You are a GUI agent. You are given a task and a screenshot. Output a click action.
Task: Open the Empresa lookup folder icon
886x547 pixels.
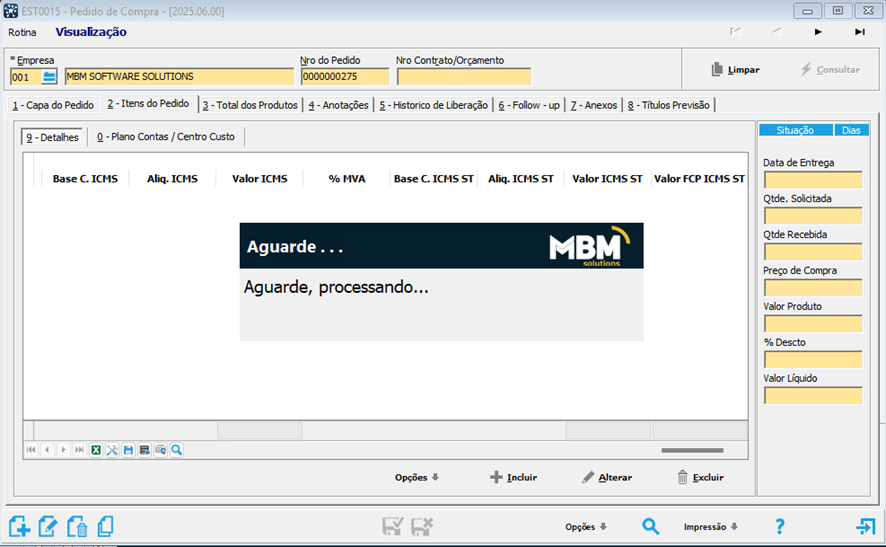(49, 77)
